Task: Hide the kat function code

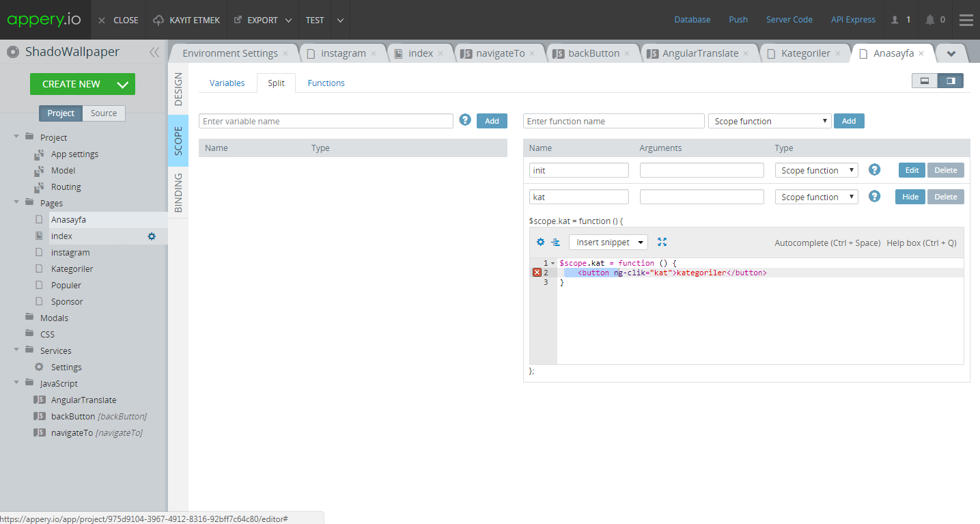Action: tap(910, 197)
